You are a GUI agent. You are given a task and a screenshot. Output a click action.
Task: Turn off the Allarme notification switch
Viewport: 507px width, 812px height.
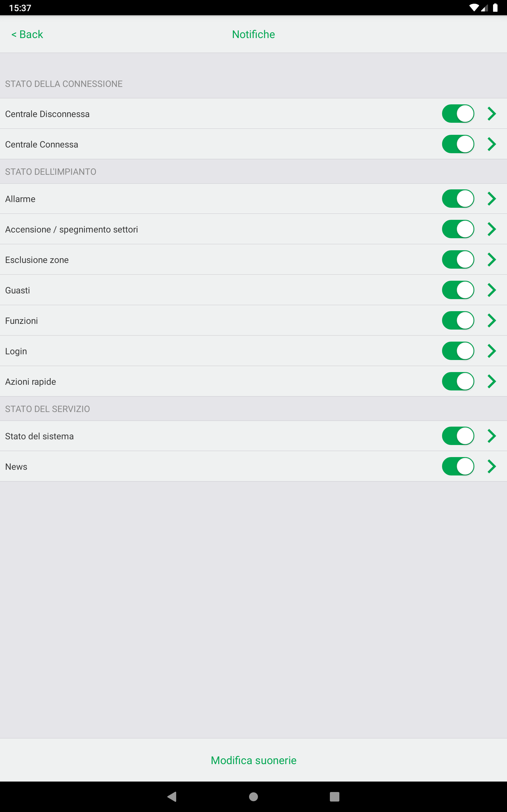458,199
